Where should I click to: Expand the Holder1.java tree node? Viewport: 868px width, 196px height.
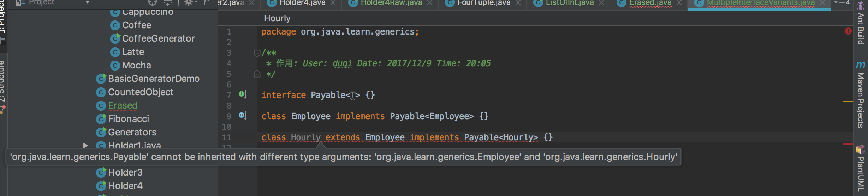pyautogui.click(x=85, y=145)
